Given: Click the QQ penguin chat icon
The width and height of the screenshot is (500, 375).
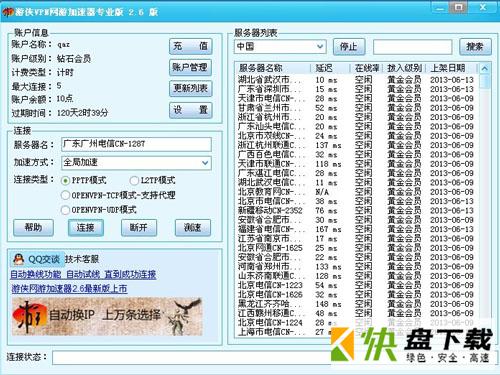Looking at the screenshot, I should 18,259.
